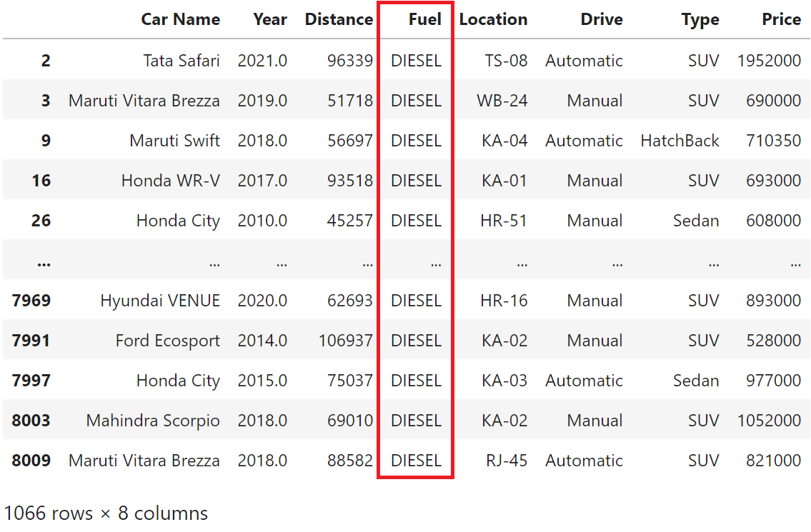811x532 pixels.
Task: Click the Drive column header
Action: click(x=602, y=20)
